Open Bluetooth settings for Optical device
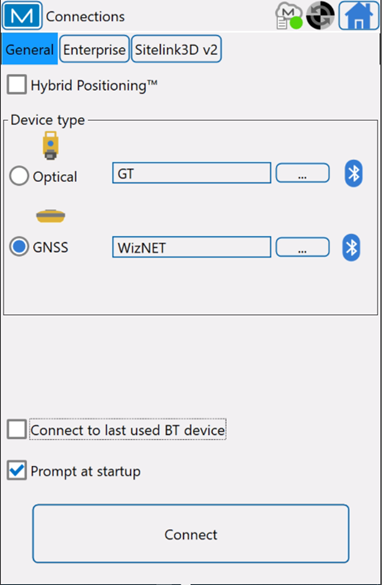Viewport: 382px width, 585px height. tap(353, 173)
